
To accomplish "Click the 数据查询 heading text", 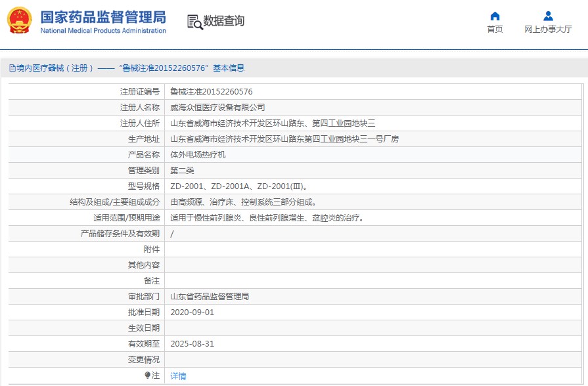I will [224, 20].
